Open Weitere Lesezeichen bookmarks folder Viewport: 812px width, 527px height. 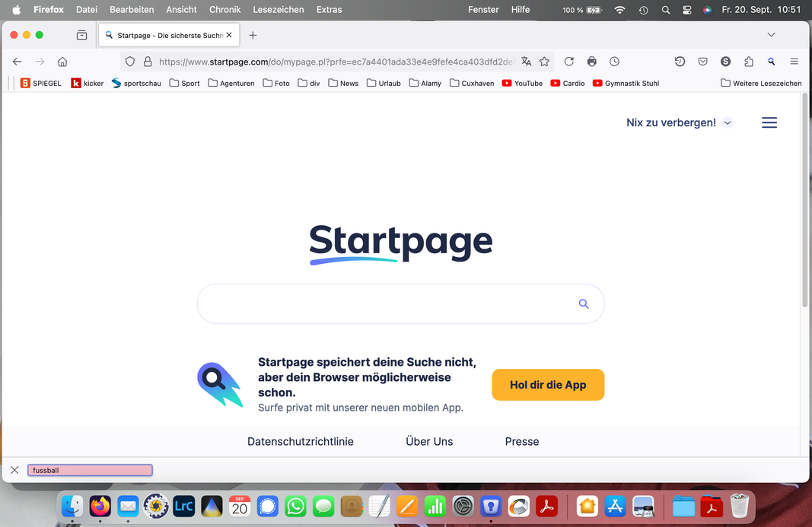(x=761, y=84)
